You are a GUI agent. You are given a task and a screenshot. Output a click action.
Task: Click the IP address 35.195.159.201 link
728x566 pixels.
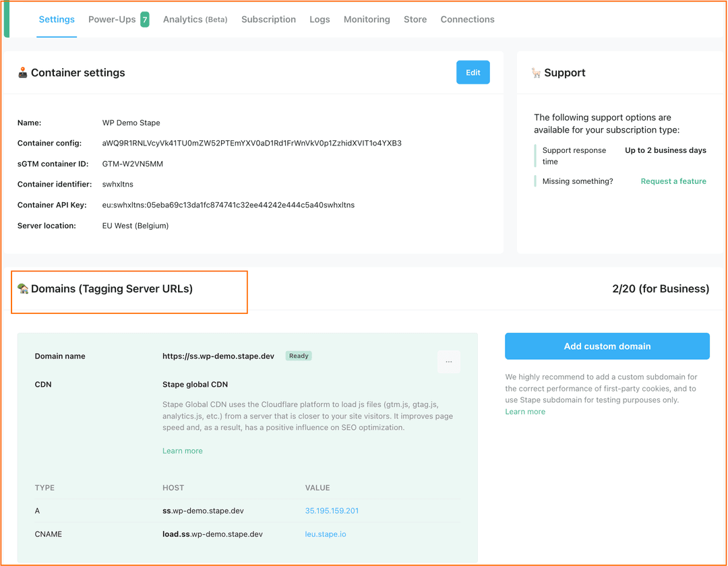pyautogui.click(x=332, y=511)
